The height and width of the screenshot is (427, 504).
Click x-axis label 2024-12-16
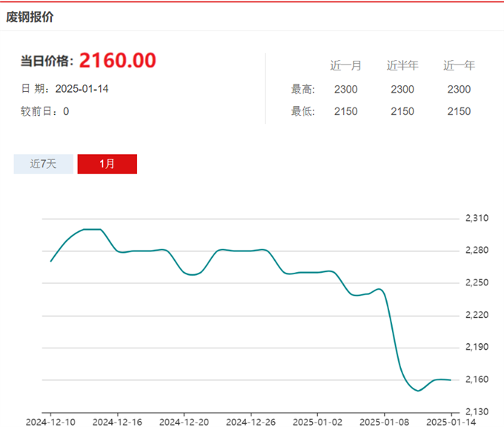click(x=117, y=422)
